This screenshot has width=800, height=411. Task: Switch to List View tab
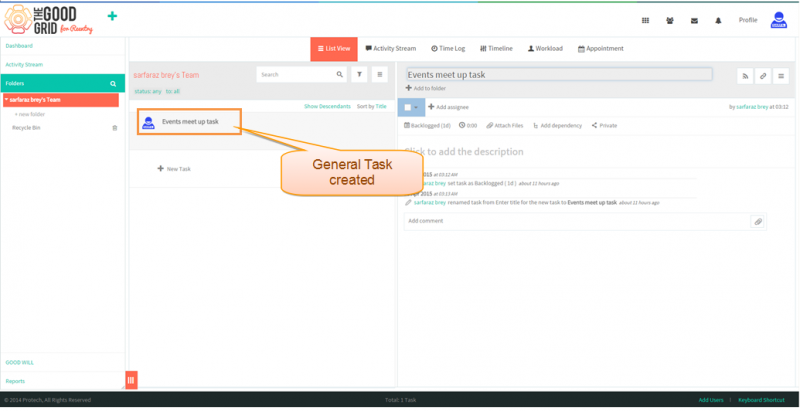click(334, 49)
